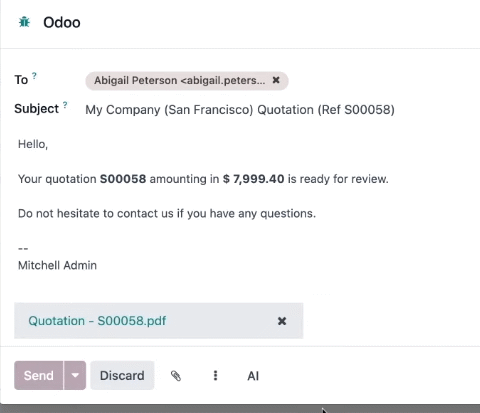Click empty space in the To recipients field

[382, 81]
